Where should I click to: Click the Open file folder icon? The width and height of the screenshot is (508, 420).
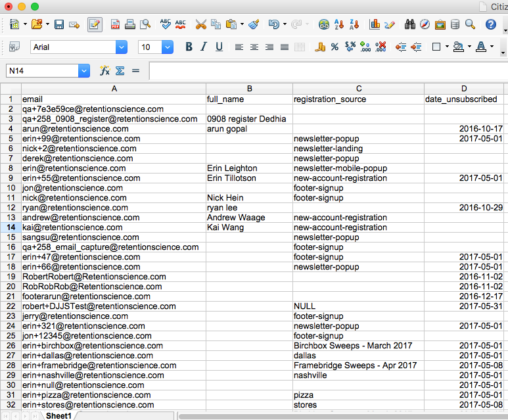37,24
